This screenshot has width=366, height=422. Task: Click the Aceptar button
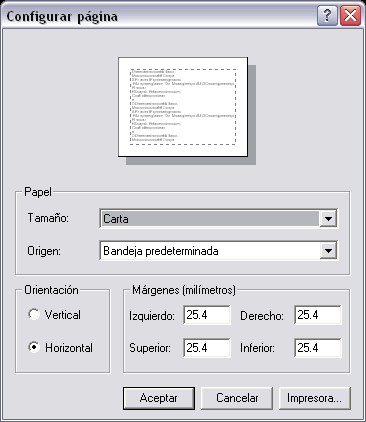point(159,398)
